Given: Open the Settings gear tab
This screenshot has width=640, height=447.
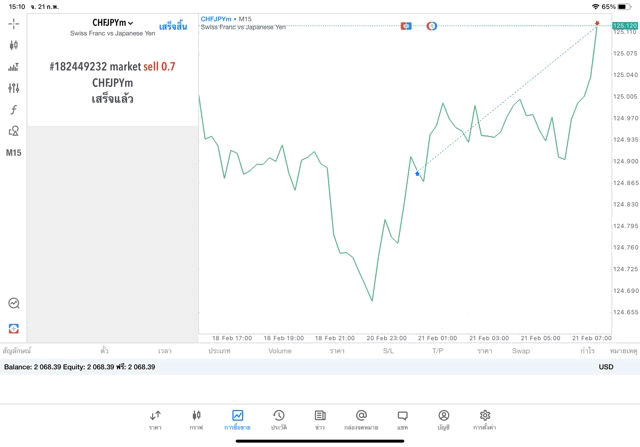Looking at the screenshot, I should tap(485, 419).
